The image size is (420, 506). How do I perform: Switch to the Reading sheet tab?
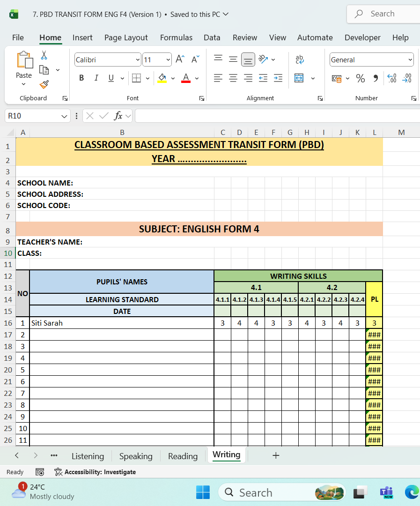coord(183,456)
